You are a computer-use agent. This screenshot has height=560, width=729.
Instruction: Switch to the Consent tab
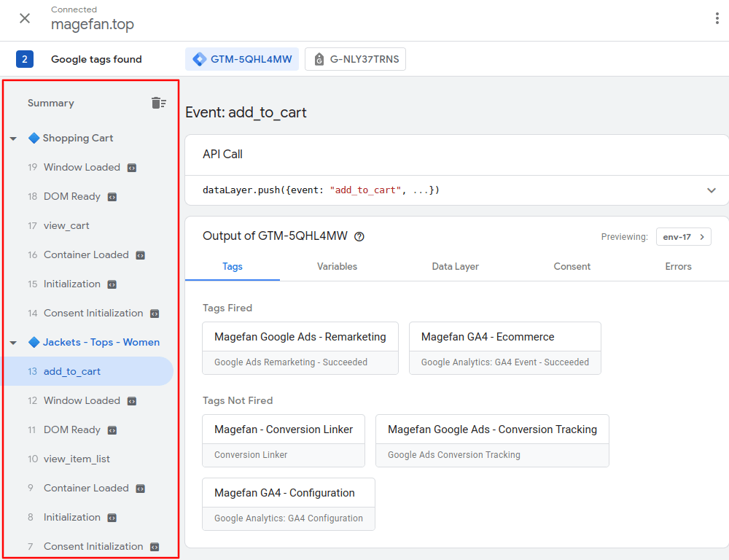(x=572, y=267)
